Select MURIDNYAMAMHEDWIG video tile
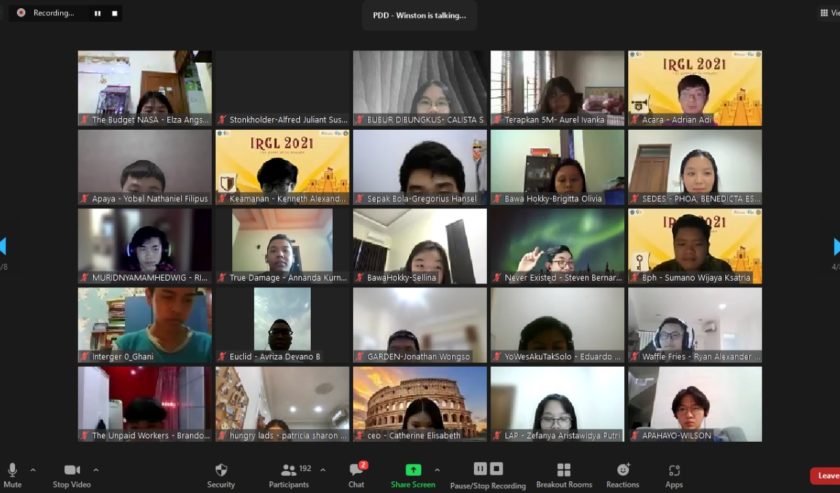840x493 pixels. [145, 246]
